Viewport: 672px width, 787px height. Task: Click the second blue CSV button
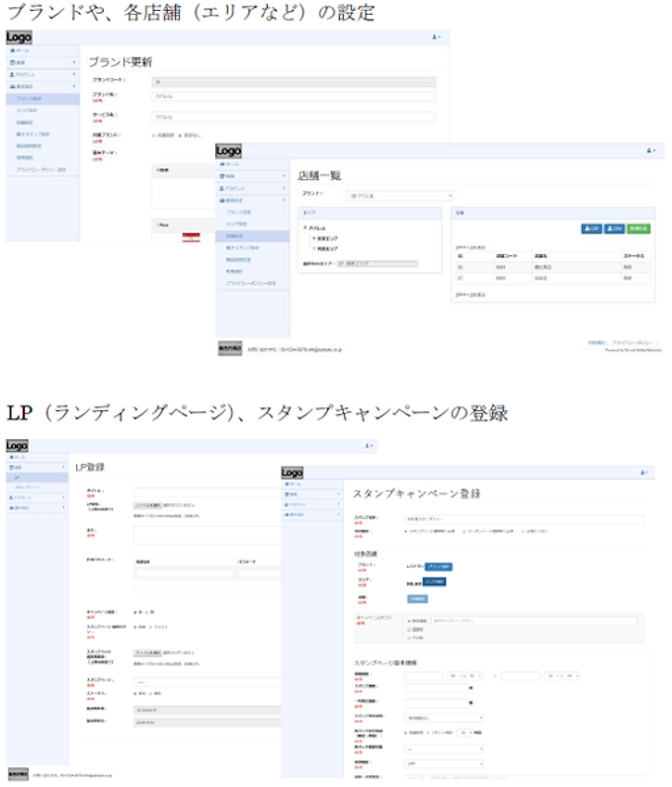(x=614, y=228)
